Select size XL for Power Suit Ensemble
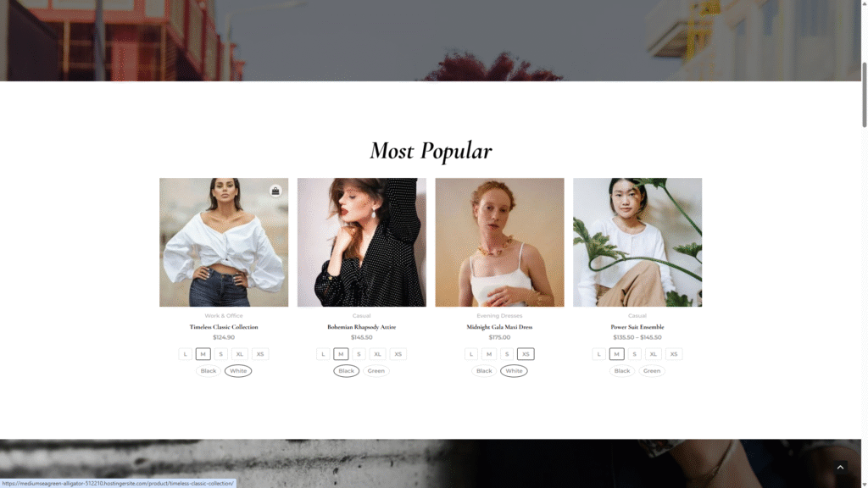 point(654,354)
